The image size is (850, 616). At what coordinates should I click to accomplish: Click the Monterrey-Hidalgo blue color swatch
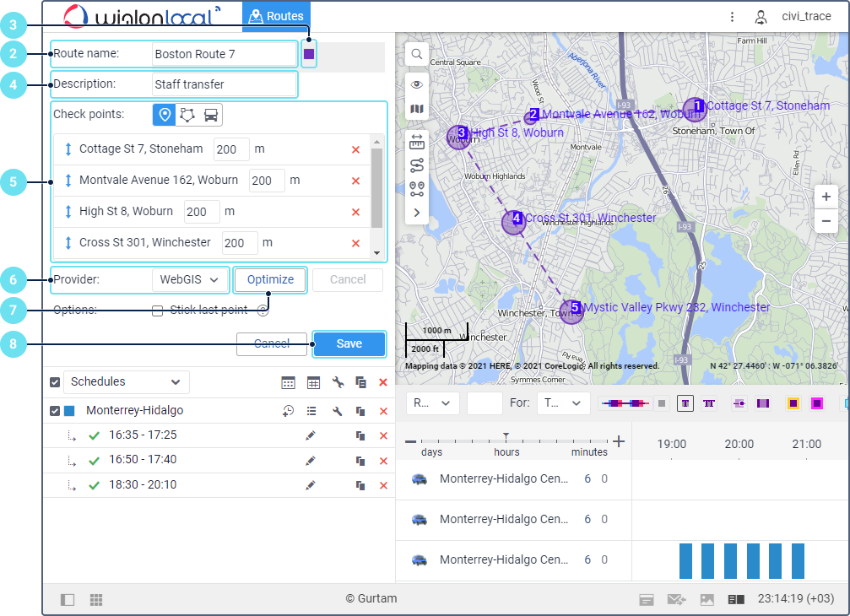(x=69, y=411)
